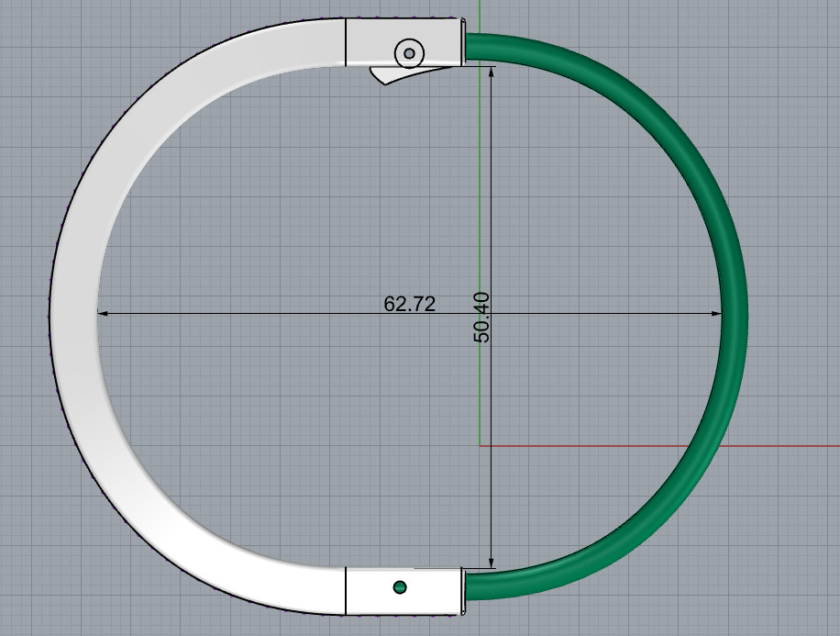Click the 50.40 vertical dimension text
Viewport: 840px width, 636px height.
[481, 317]
